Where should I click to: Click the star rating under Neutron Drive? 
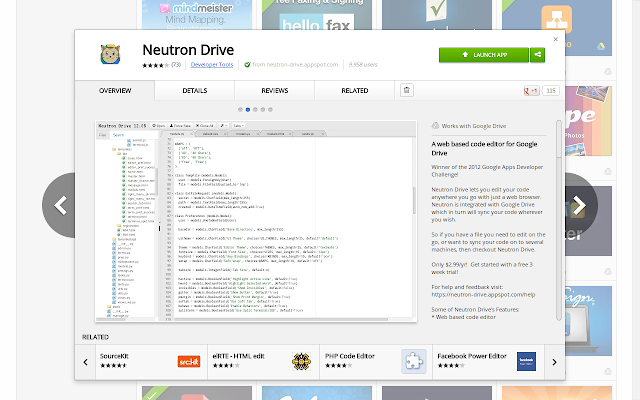click(x=156, y=65)
